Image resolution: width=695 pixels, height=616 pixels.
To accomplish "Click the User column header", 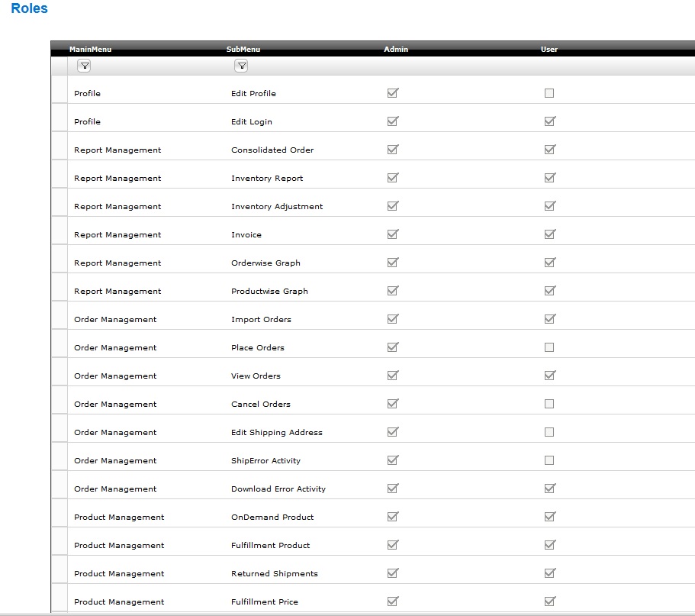I will [x=549, y=49].
